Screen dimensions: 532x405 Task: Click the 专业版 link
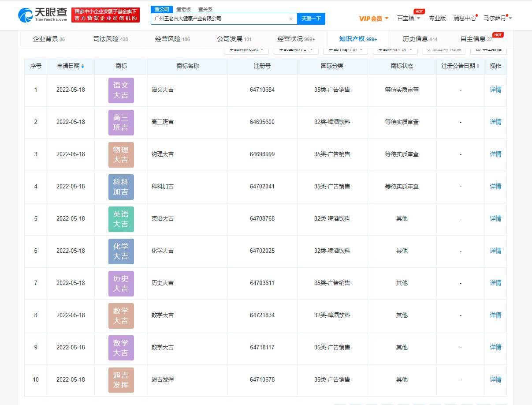point(437,18)
